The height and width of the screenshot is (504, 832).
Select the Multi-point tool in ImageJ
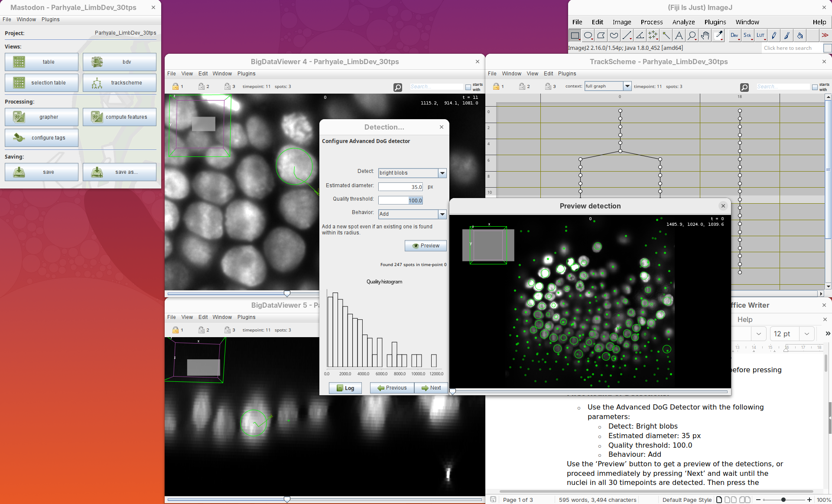(x=653, y=36)
